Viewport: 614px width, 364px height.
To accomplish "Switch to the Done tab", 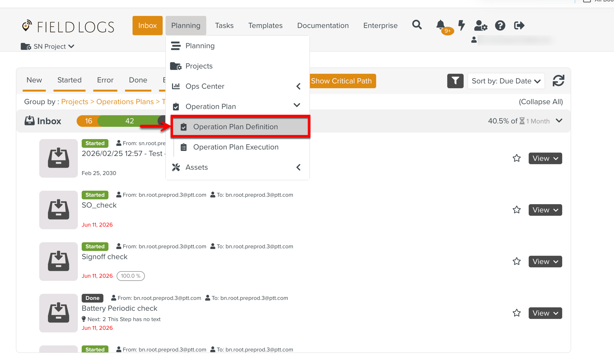I will coord(138,80).
